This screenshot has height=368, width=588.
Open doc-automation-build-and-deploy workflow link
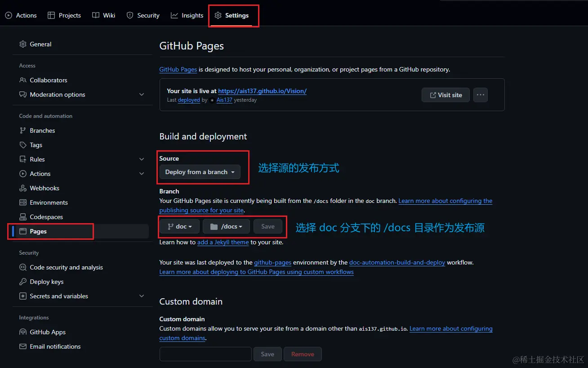[397, 262]
